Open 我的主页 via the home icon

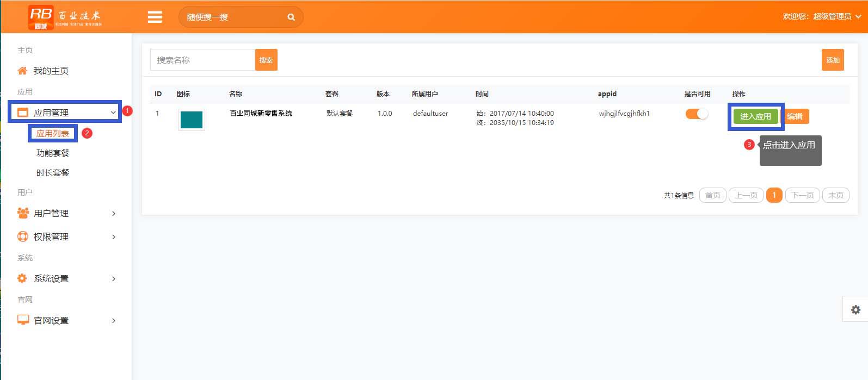22,71
